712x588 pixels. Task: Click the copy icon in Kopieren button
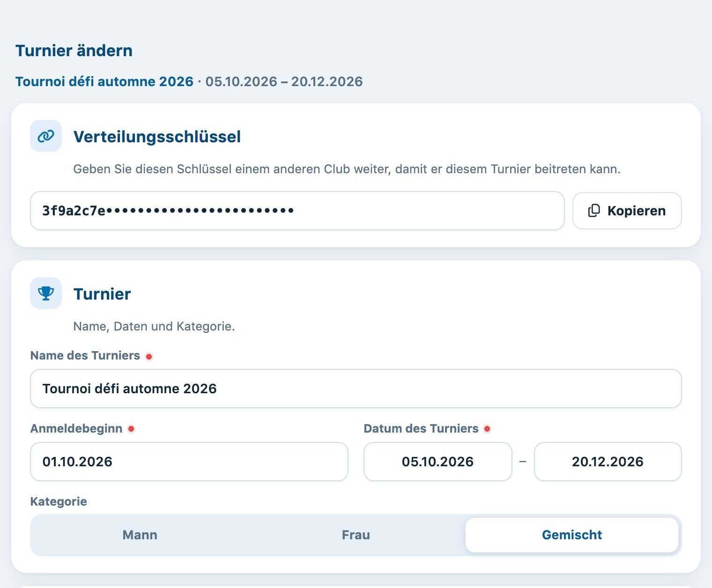[594, 211]
